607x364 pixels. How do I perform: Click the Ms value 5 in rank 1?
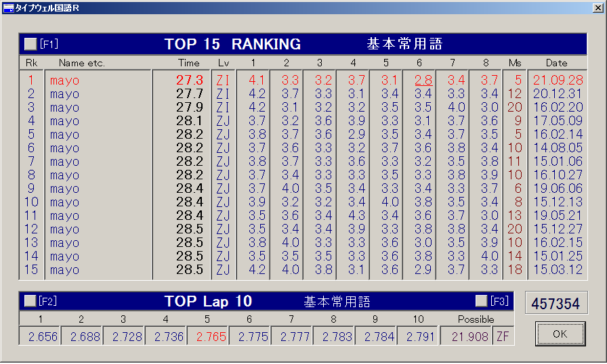518,80
